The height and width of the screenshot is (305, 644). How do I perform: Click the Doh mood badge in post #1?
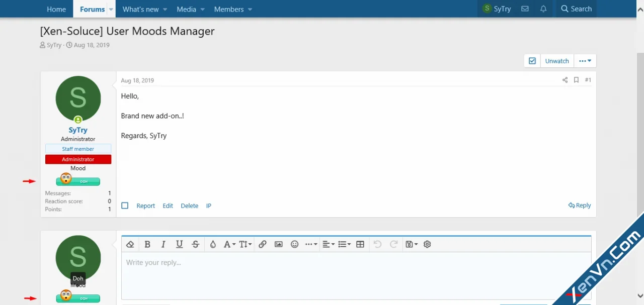click(78, 180)
